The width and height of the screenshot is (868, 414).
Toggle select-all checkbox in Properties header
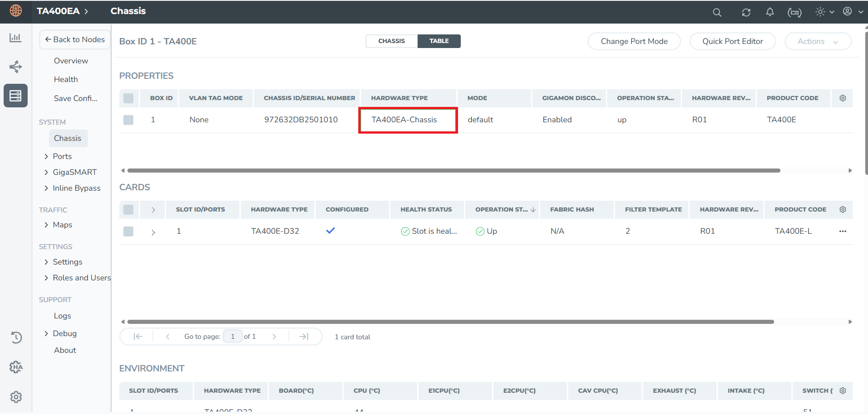[128, 98]
